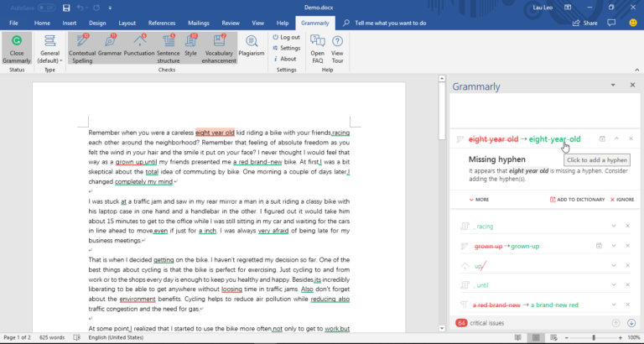Collapse the eight year old card

click(616, 138)
